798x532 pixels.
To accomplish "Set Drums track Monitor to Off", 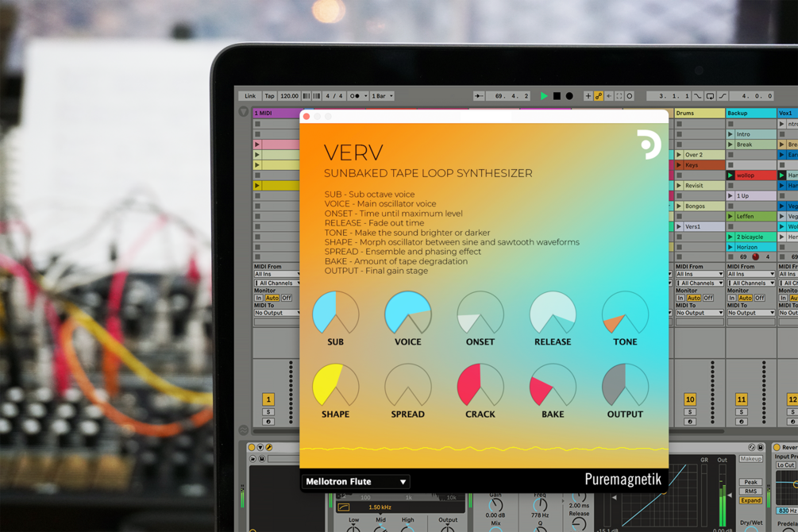I will point(708,298).
